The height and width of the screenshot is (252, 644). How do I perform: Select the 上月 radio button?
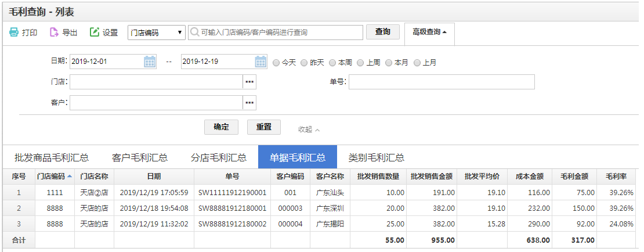(417, 63)
